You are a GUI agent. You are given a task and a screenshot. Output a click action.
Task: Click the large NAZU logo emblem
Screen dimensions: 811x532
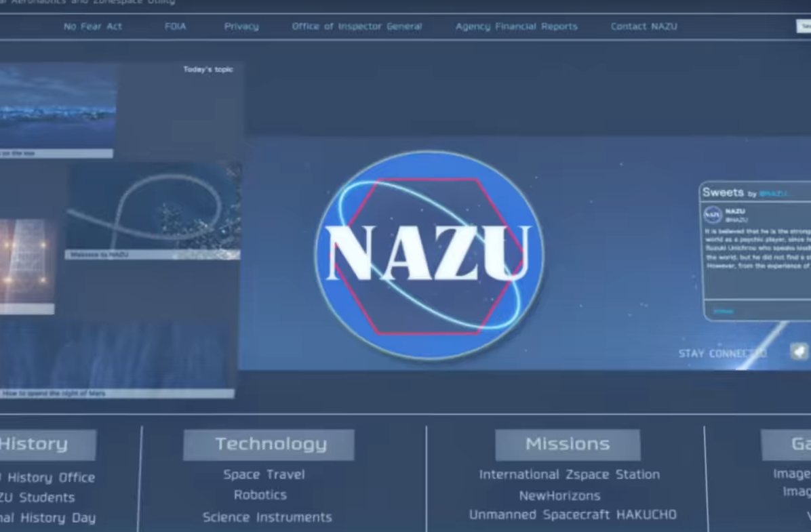point(429,254)
